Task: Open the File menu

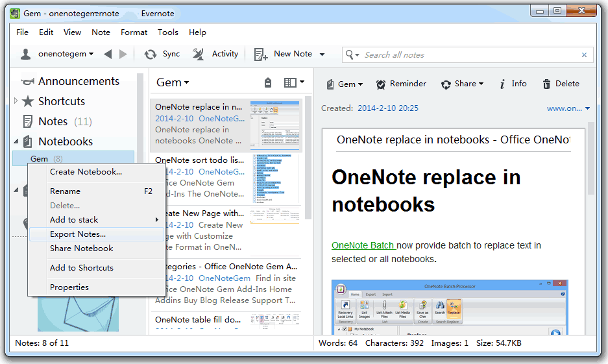Action: (22, 32)
